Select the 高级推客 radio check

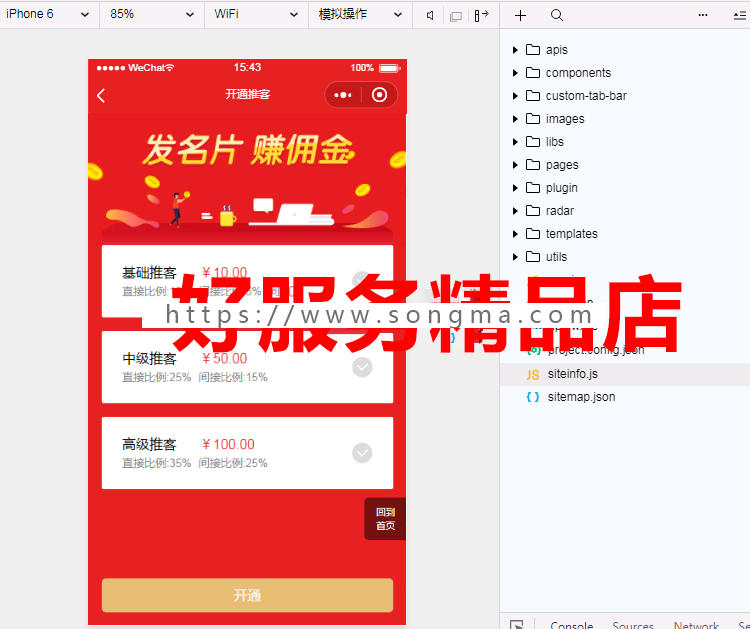pos(362,453)
